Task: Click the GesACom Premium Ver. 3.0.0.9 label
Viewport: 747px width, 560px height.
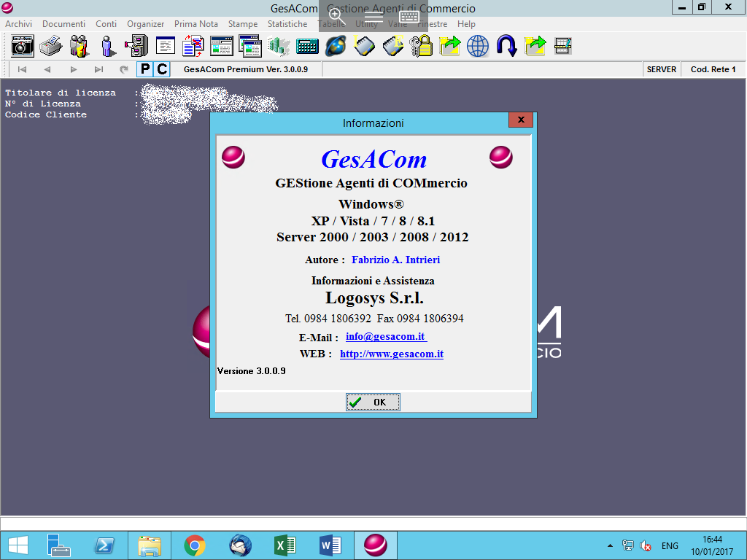Action: tap(246, 69)
